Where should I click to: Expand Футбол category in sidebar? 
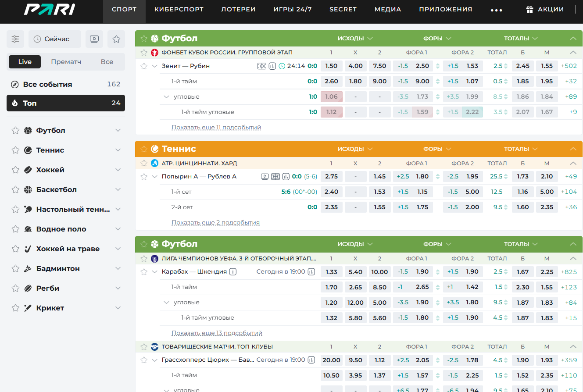(x=118, y=130)
